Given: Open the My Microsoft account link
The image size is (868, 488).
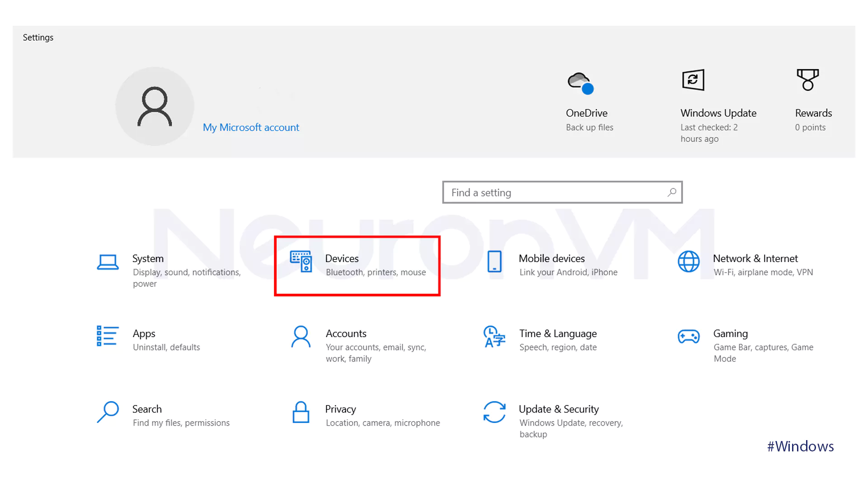Looking at the screenshot, I should (251, 127).
